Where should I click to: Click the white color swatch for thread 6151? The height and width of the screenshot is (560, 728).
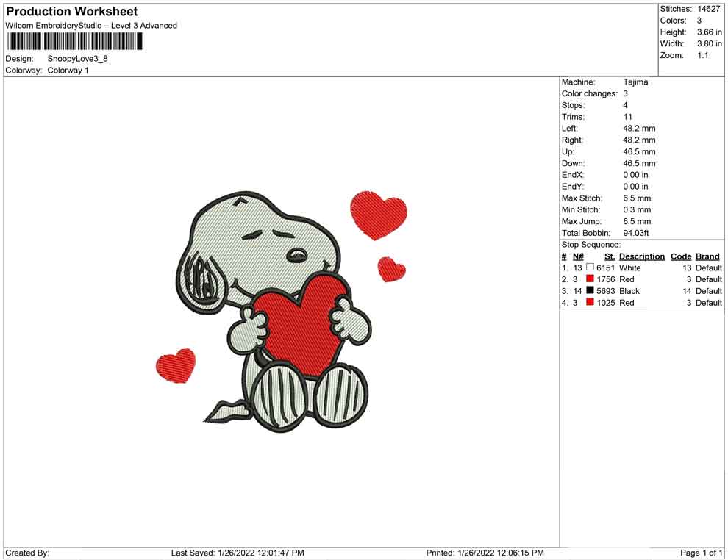[x=590, y=268]
